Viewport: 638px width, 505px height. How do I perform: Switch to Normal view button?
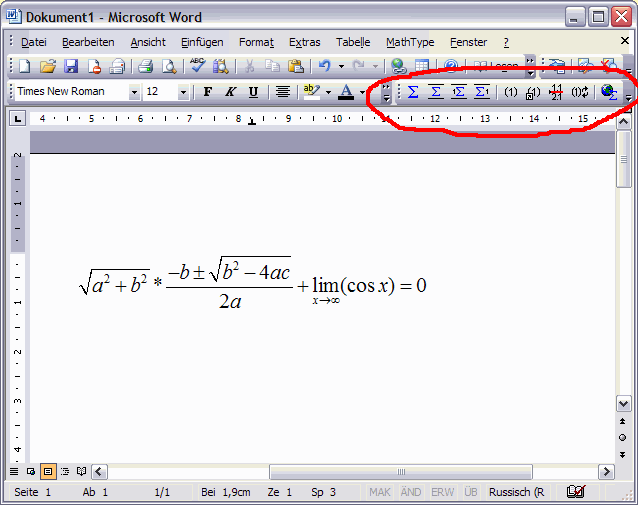tap(14, 472)
